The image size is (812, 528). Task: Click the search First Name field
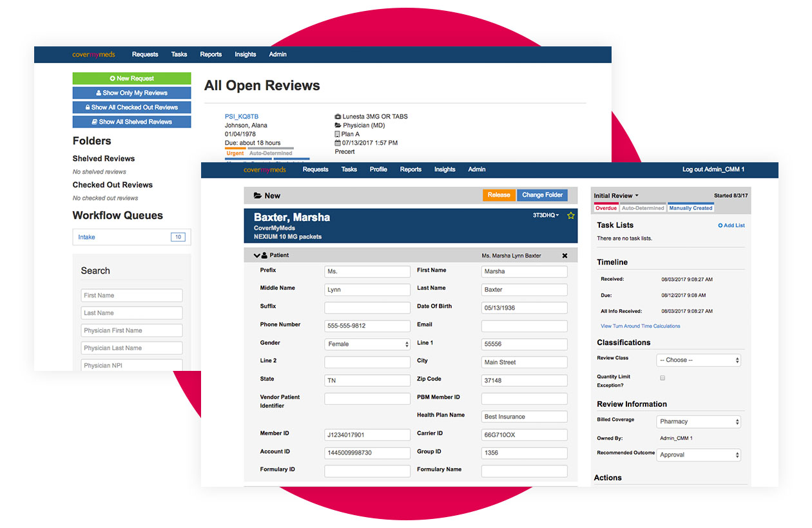(x=132, y=296)
